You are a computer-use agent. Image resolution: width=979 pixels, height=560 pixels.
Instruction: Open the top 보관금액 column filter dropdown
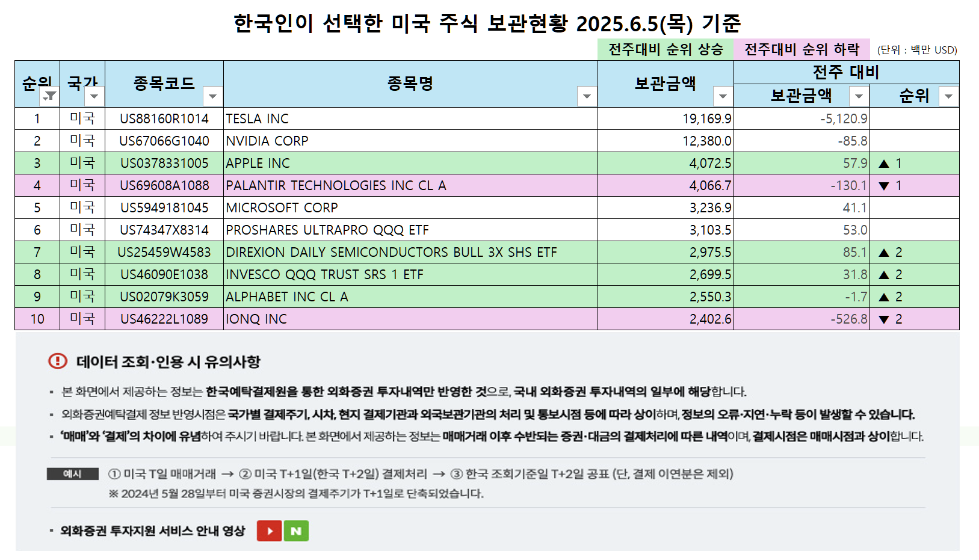(x=723, y=96)
